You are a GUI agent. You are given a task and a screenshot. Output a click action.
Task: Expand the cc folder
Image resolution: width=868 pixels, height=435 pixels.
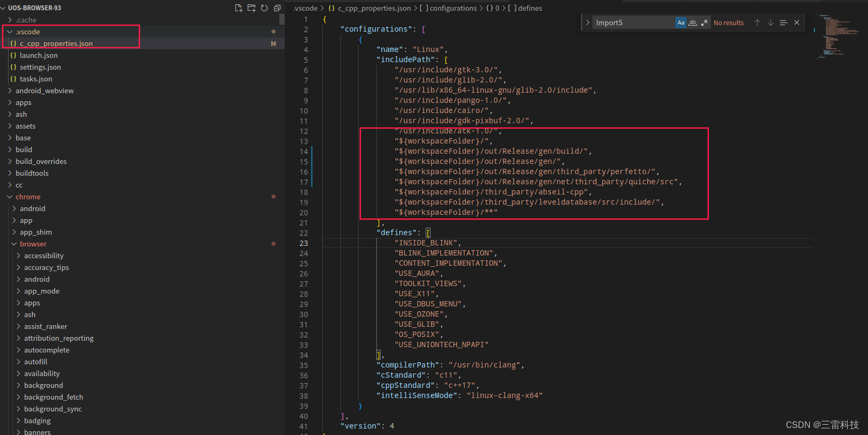pos(142,185)
